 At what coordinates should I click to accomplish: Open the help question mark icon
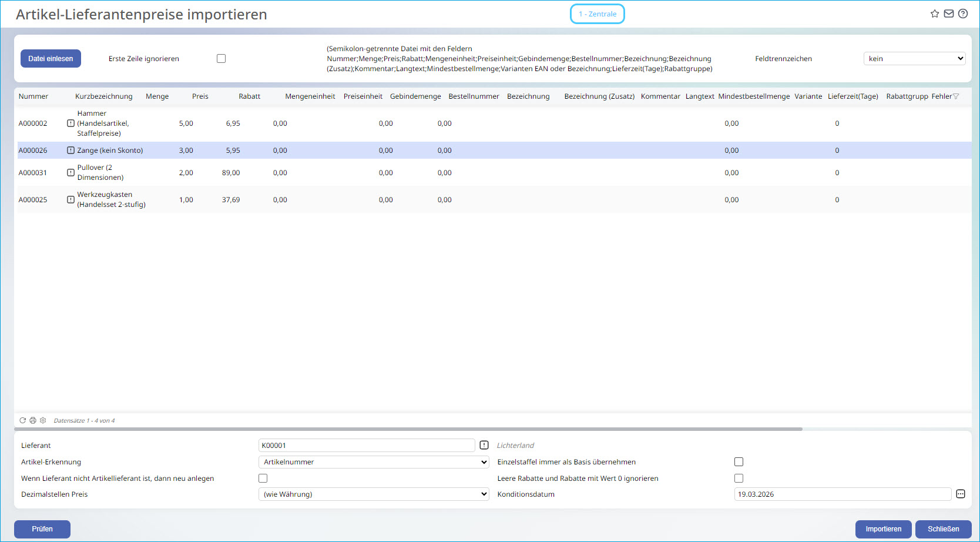click(962, 14)
